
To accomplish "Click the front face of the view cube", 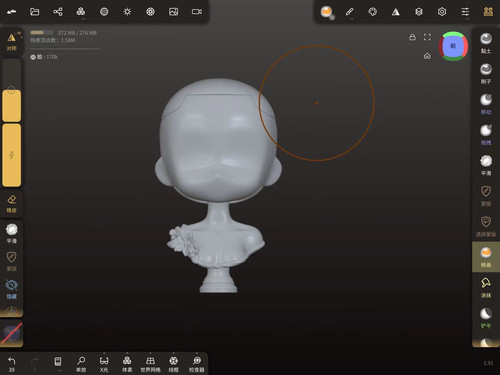I will pos(453,46).
